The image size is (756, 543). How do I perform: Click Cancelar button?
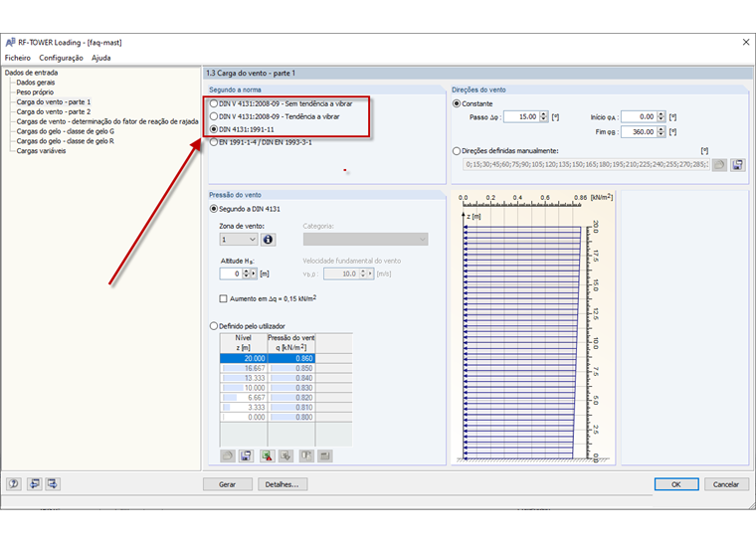(726, 484)
